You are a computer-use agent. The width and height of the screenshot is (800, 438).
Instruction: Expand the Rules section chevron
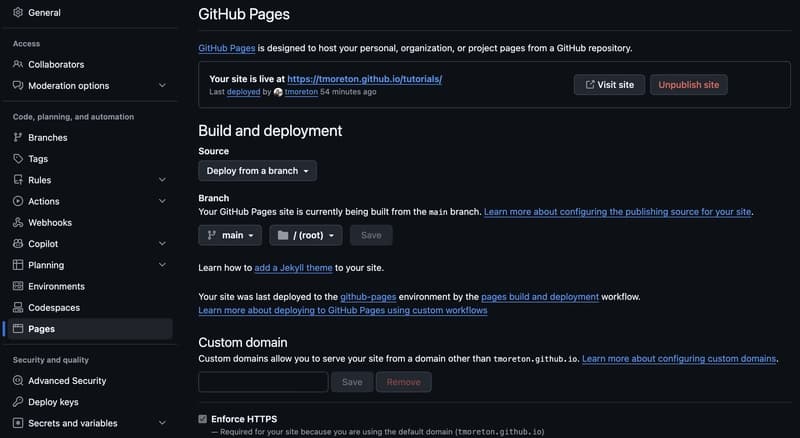(162, 180)
